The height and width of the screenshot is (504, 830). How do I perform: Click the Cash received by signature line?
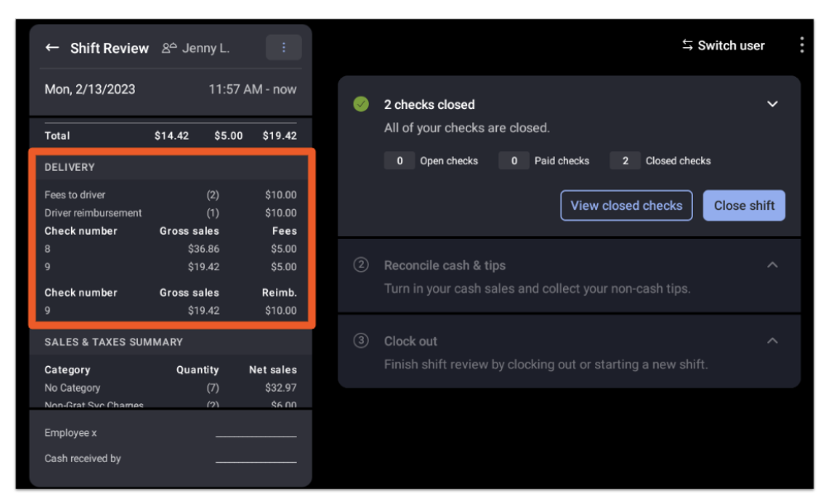coord(255,462)
